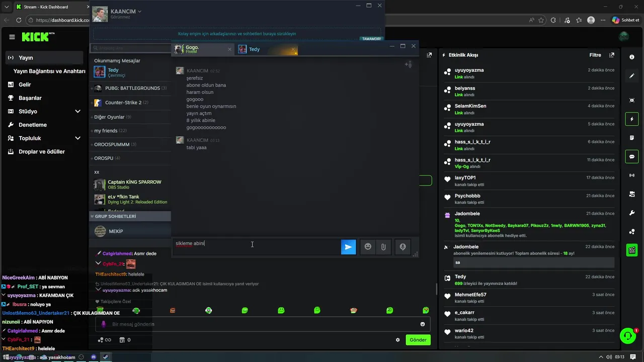Click the wrench tools icon in right toolbar
This screenshot has height=362, width=644.
[632, 213]
